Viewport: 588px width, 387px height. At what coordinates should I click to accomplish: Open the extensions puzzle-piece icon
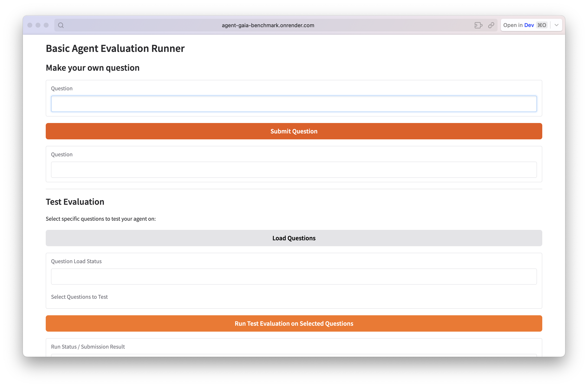pos(478,25)
